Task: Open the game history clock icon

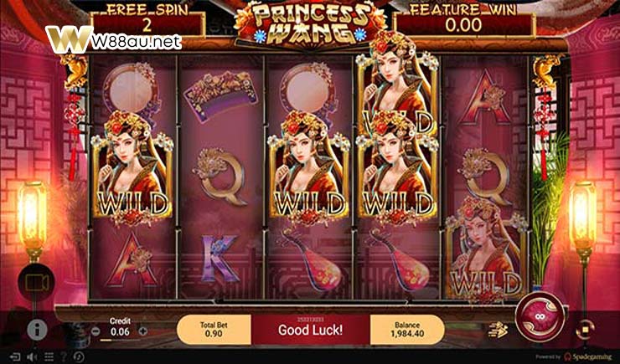Action: click(79, 357)
